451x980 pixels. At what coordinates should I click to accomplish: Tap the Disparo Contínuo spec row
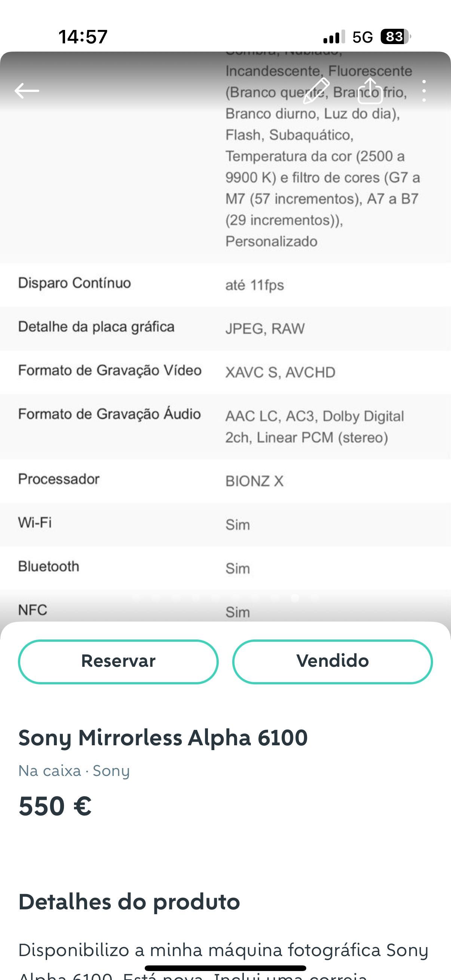coord(225,284)
